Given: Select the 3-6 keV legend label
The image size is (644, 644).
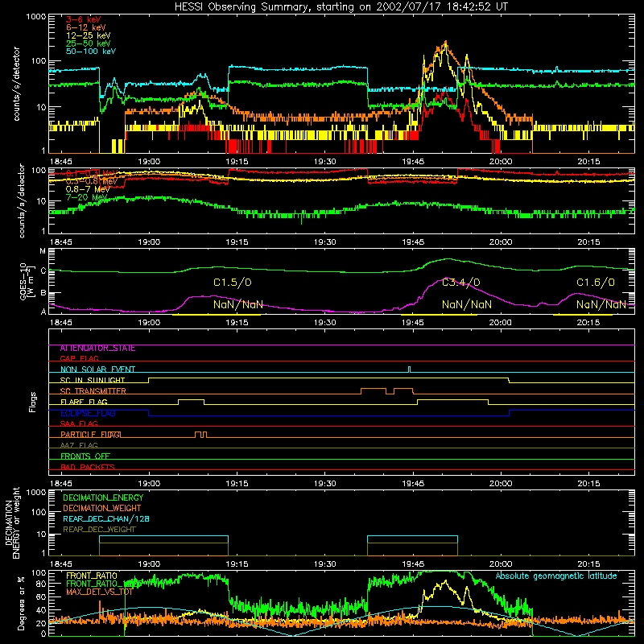Looking at the screenshot, I should click(84, 19).
